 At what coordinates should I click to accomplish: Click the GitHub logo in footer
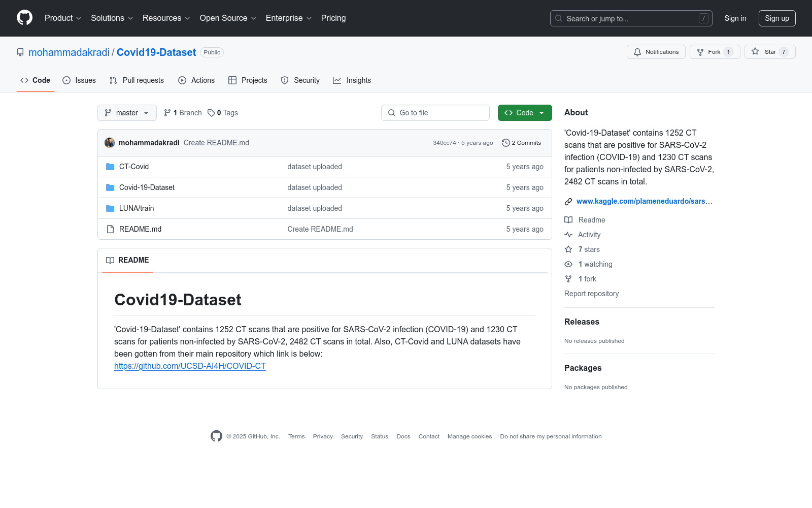[x=216, y=436]
